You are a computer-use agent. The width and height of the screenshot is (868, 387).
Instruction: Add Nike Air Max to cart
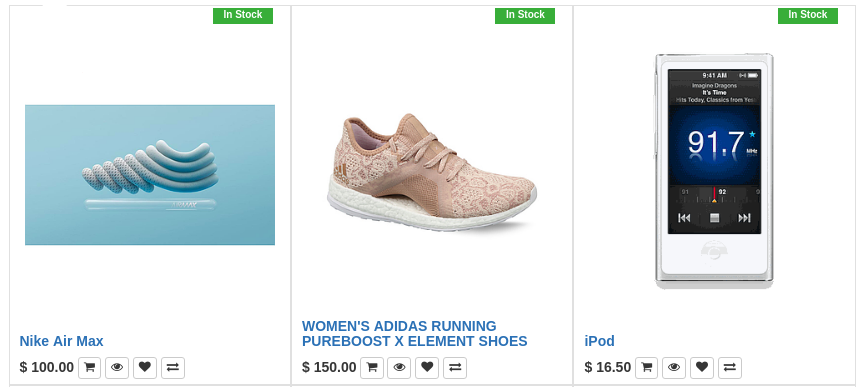pyautogui.click(x=89, y=368)
